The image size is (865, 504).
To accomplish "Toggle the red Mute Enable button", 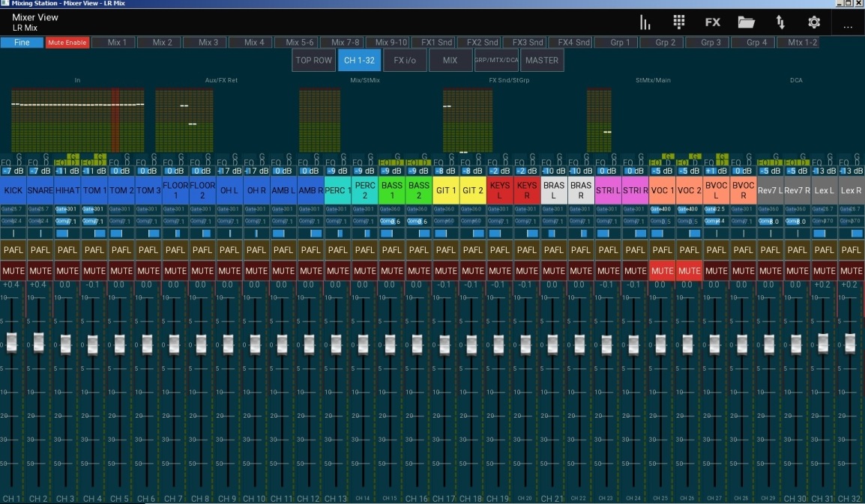I will pyautogui.click(x=67, y=43).
